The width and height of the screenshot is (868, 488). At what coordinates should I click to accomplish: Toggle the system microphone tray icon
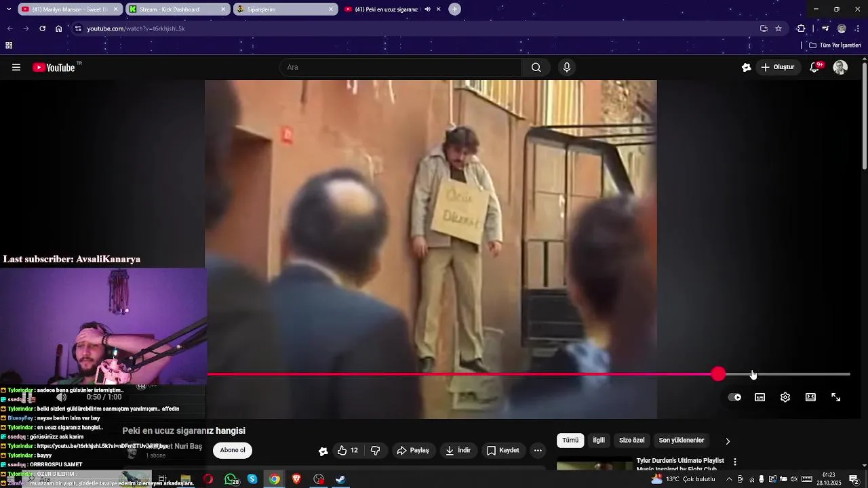[x=762, y=479]
